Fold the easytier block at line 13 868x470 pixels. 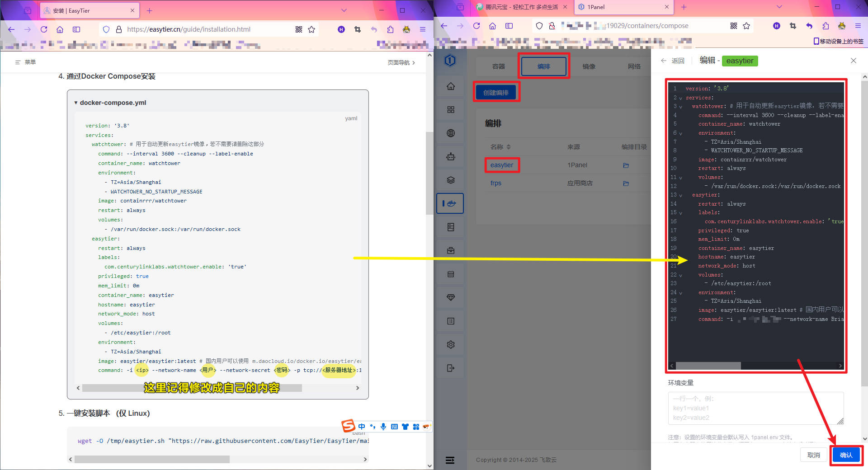tap(680, 195)
